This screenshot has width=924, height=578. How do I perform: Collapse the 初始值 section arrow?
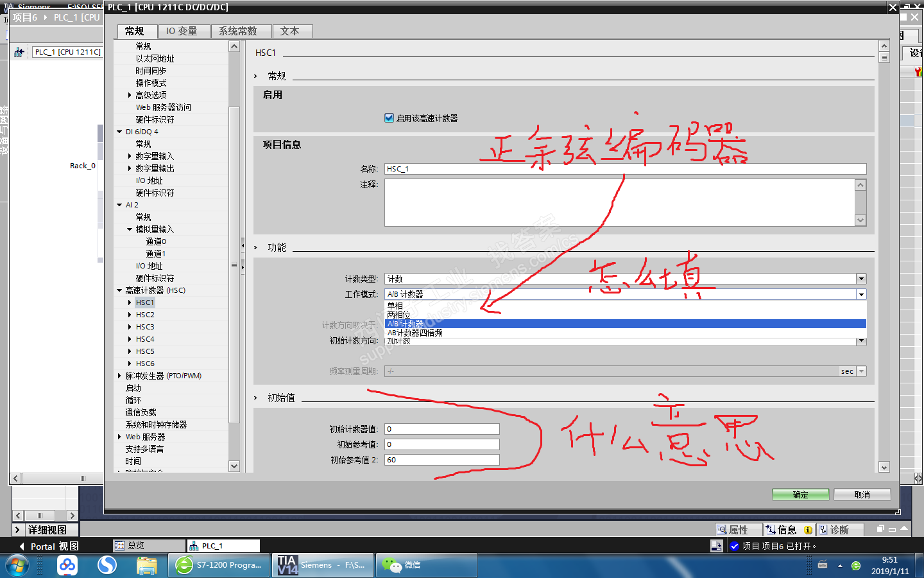click(x=255, y=398)
